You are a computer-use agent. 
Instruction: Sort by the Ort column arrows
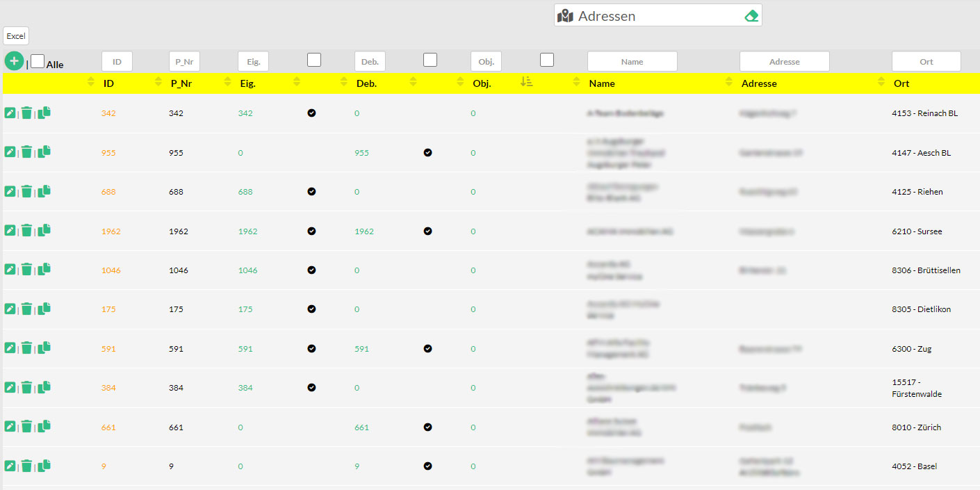pyautogui.click(x=881, y=83)
